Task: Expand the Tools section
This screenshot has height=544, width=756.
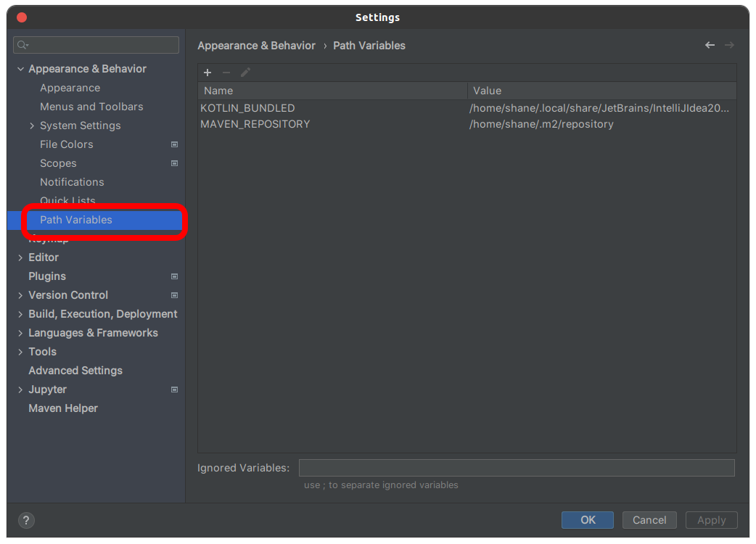Action: (20, 352)
